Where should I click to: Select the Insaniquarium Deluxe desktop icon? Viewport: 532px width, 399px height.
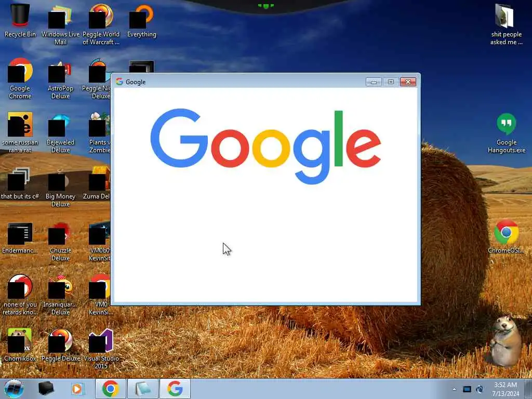60,295
